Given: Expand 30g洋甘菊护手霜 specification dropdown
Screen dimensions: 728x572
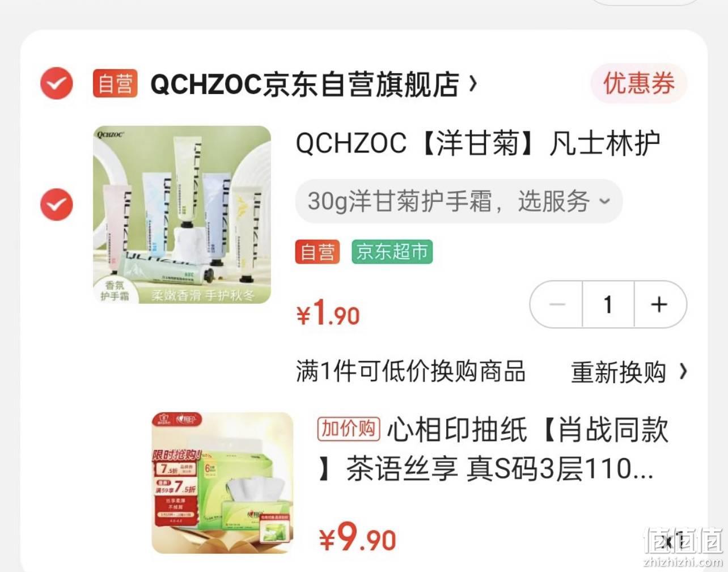Looking at the screenshot, I should pos(459,201).
